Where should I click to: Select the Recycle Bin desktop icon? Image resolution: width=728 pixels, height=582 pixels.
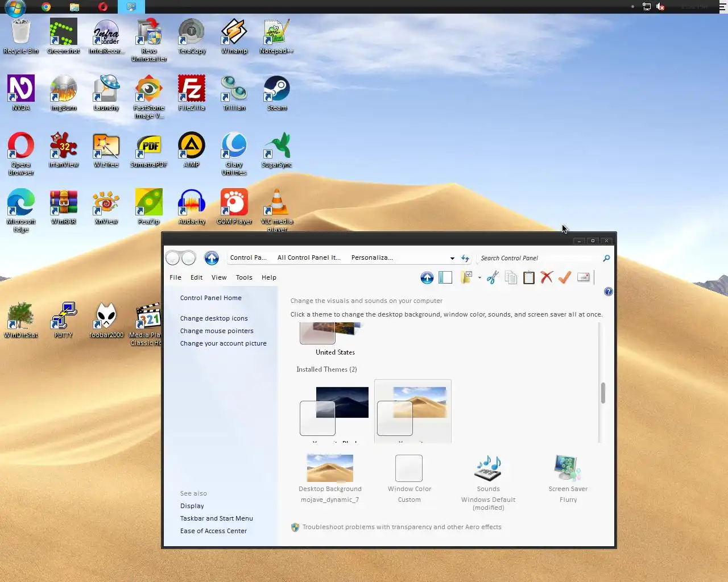coord(20,36)
